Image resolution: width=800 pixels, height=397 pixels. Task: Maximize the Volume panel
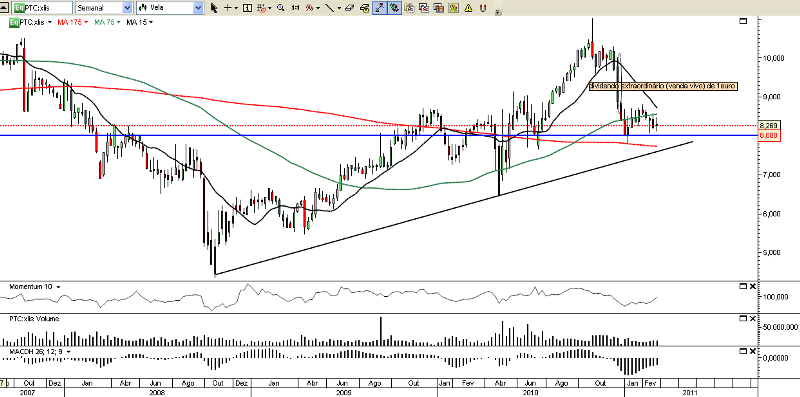pyautogui.click(x=743, y=318)
